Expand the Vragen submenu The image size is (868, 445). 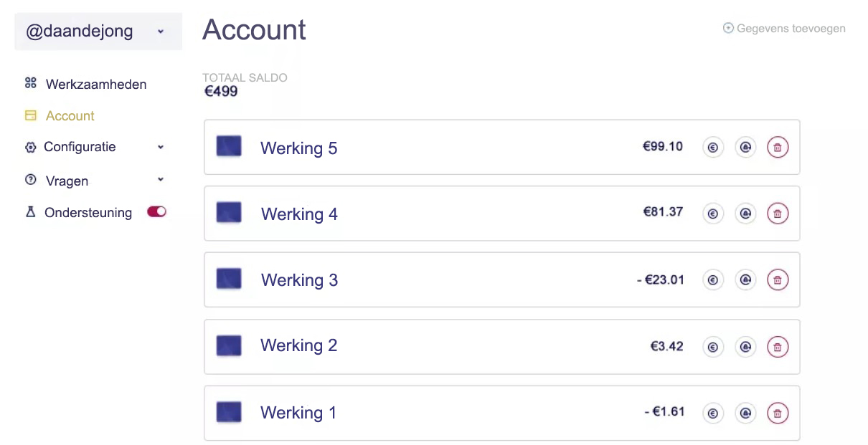160,180
